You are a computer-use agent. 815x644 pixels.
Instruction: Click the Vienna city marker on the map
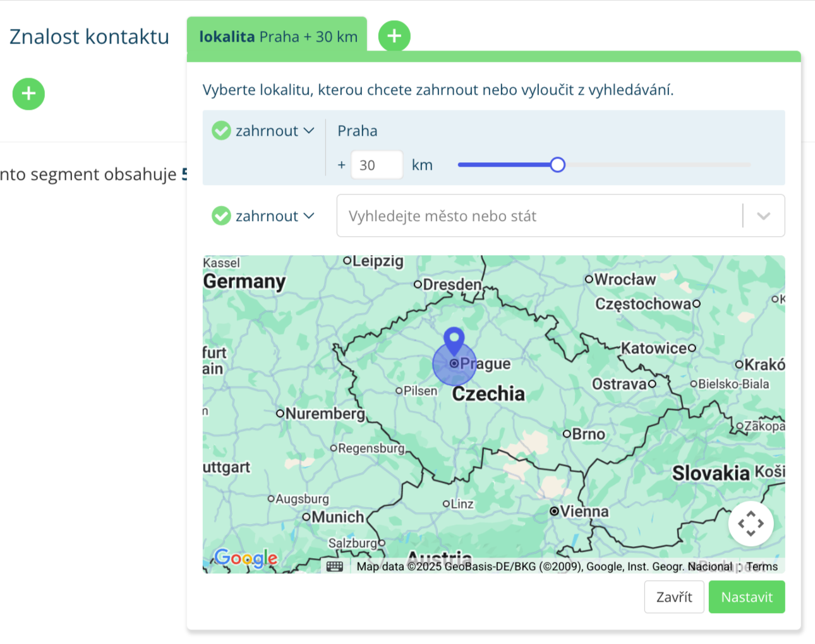point(554,511)
